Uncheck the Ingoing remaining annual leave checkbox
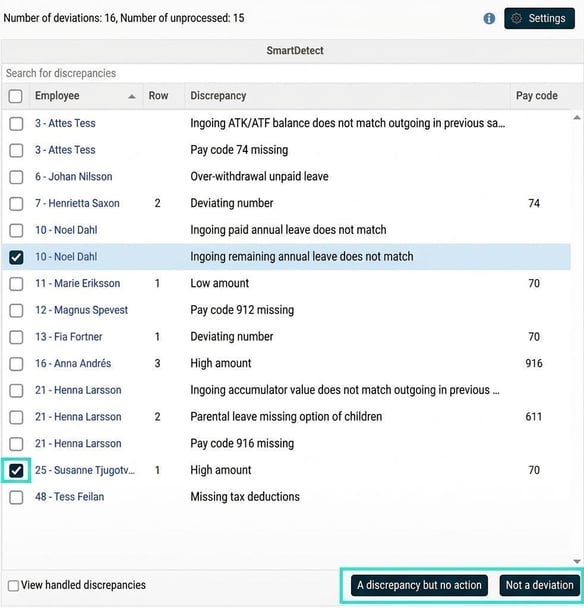 coord(16,257)
